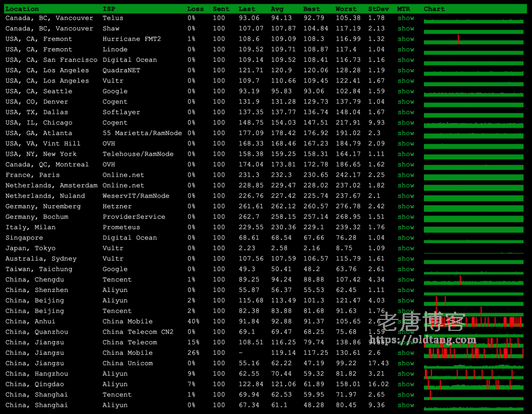532x414 pixels.
Task: Click the StDev column header
Action: pyautogui.click(x=378, y=9)
